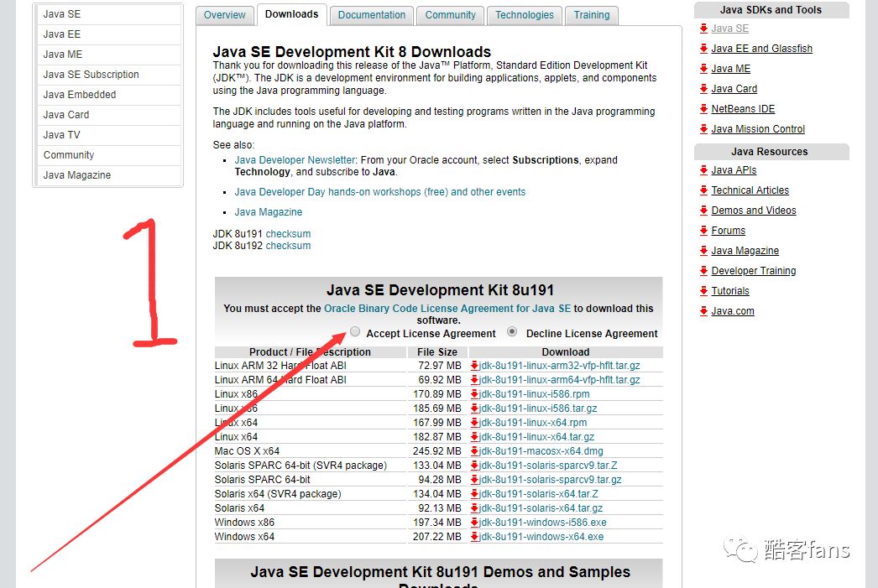Image resolution: width=878 pixels, height=588 pixels.
Task: Click download icon for jdk-8u191-linux-i586.tar.gz
Action: tap(474, 408)
